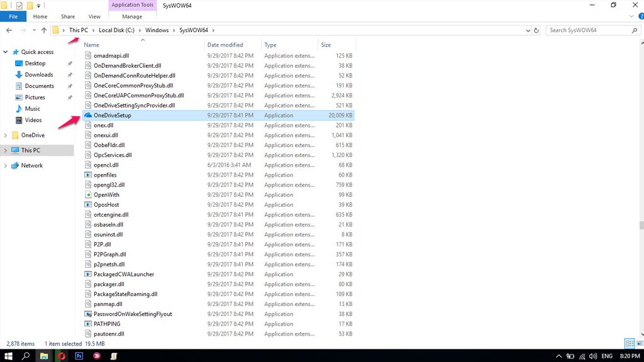Click the ENG language indicator
Screen dimensions: 644x362
pos(607,356)
